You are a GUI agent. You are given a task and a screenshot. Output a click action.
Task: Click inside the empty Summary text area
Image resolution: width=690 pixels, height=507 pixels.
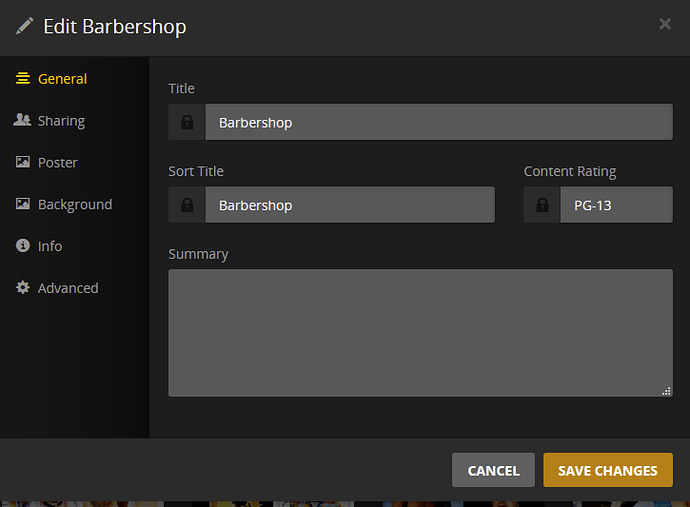coord(420,333)
